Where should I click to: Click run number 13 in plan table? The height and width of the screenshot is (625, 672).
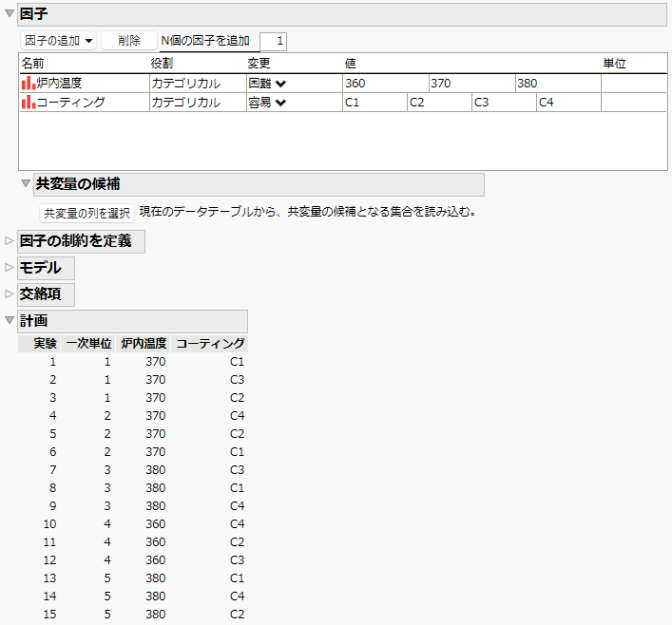coord(49,578)
